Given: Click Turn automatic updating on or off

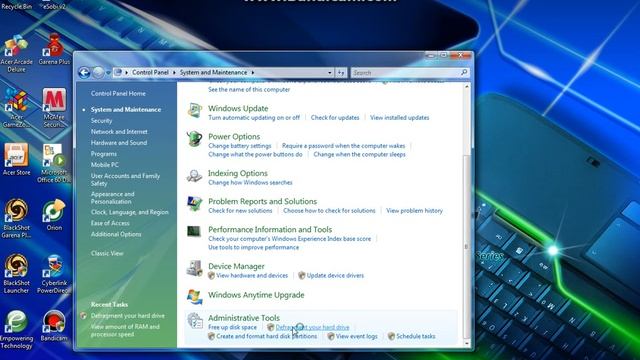Looking at the screenshot, I should pos(254,118).
